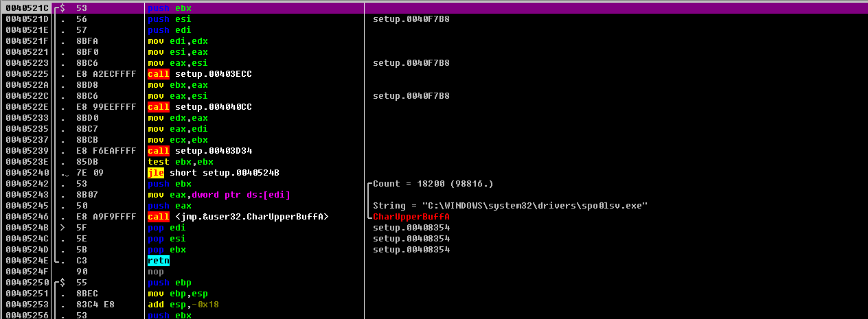Click hex bytes 'E8 A2ECFFFF'

pos(106,74)
